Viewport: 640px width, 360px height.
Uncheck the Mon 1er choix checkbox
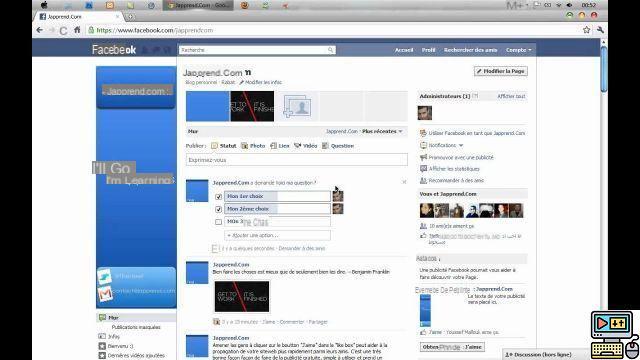[x=218, y=197]
